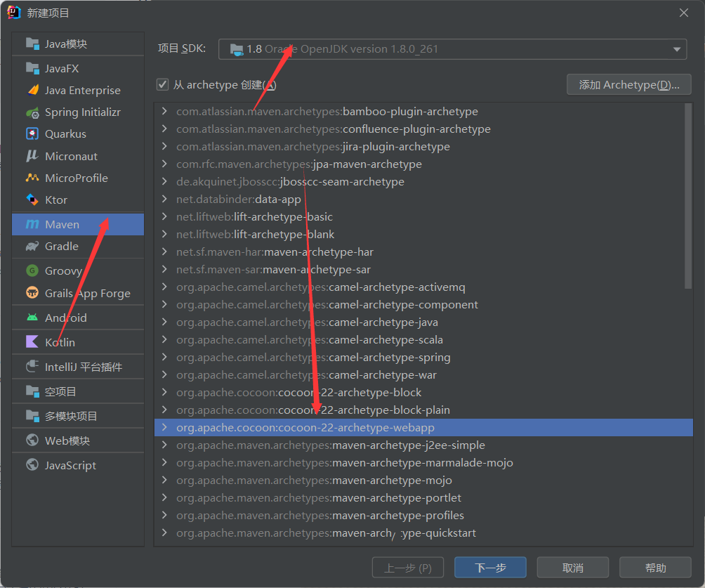Close the 新建项目 dialog
Screen dimensions: 705x588
[684, 13]
